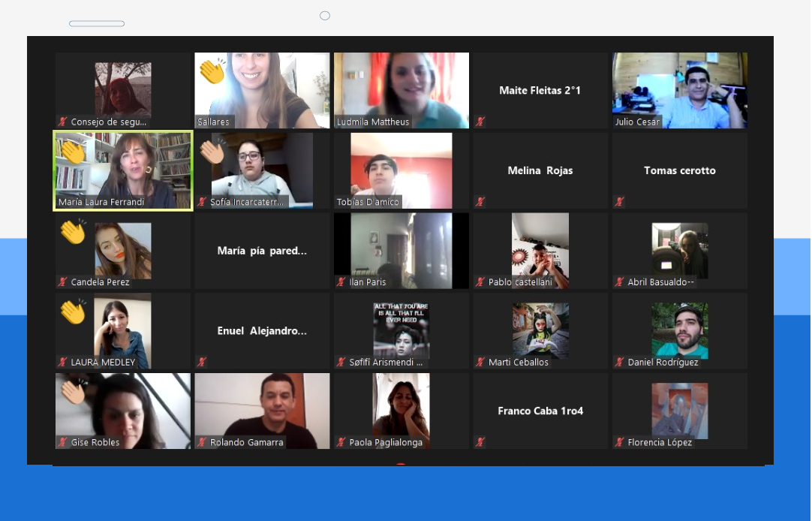Click clapping emoji on Gise Robles video
The height and width of the screenshot is (521, 812).
(x=74, y=391)
